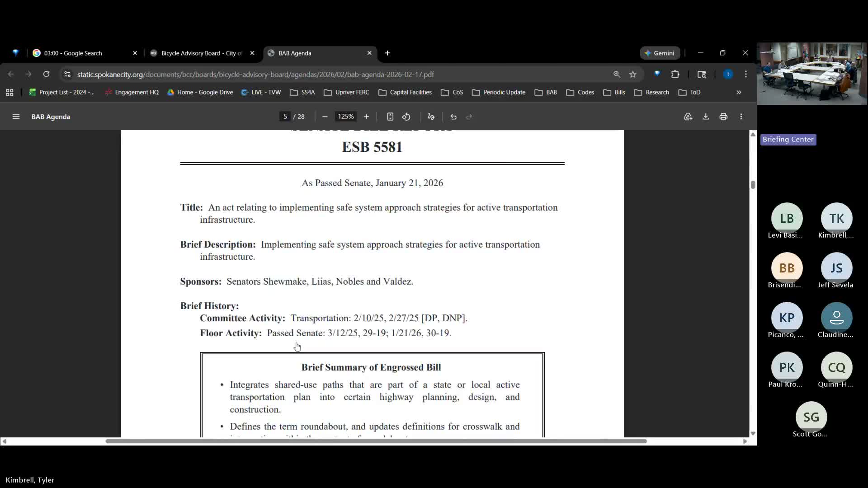Screen dimensions: 868x488
Task: Open the Chrome extensions puzzle icon
Action: 675,74
